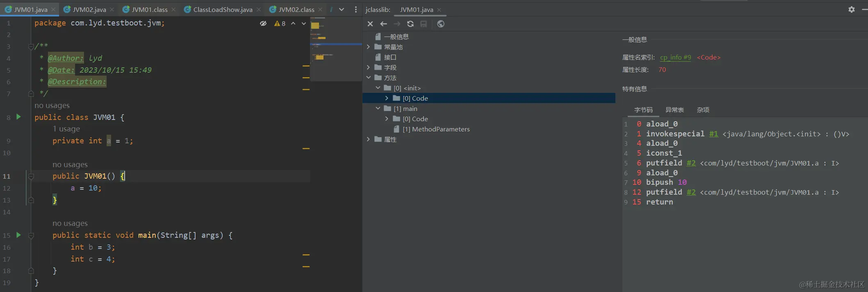Screen dimensions: 868x292
Task: Navigate forward in jclasslib toolbar
Action: (397, 24)
